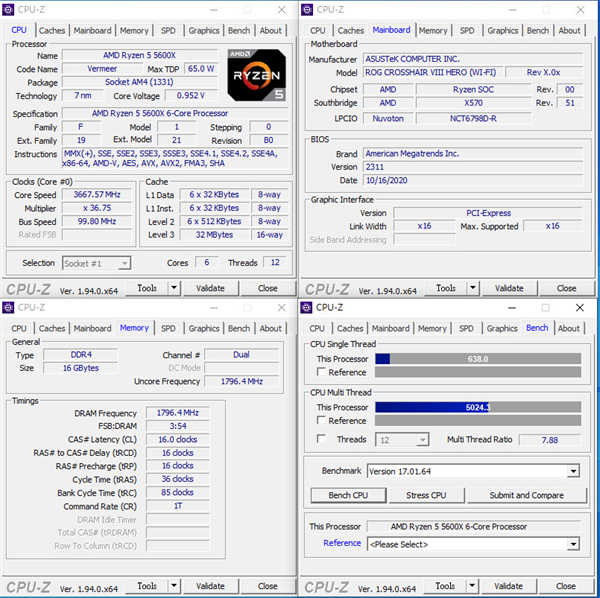Open the Tools dropdown arrow in the Bench window

(x=472, y=586)
